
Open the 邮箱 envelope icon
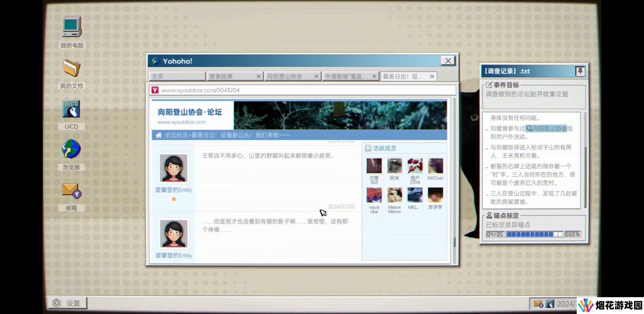(x=71, y=190)
